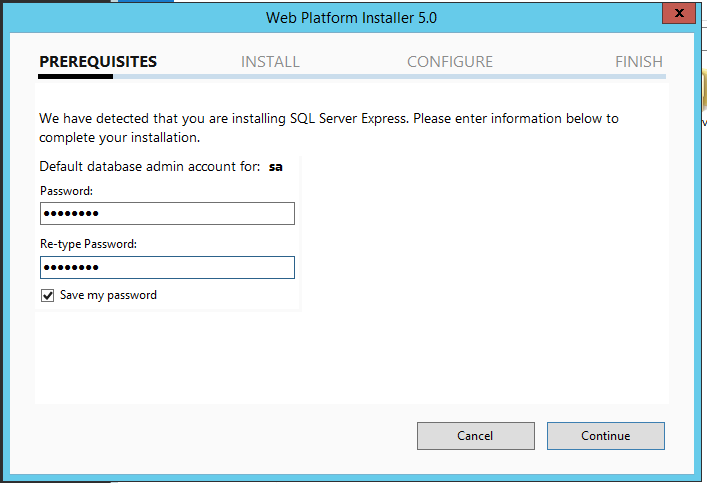Image resolution: width=707 pixels, height=483 pixels.
Task: Select the PREREQUISITES step heading
Action: coord(98,62)
